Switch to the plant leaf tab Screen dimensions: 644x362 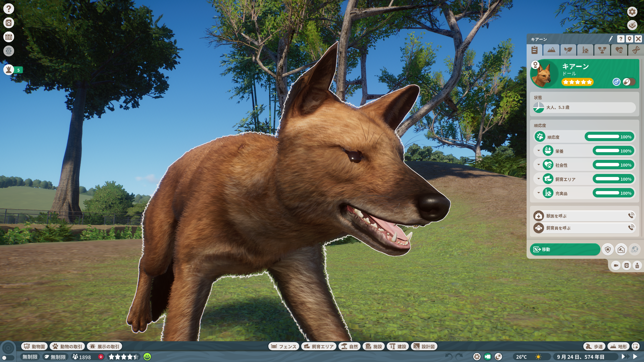(568, 50)
